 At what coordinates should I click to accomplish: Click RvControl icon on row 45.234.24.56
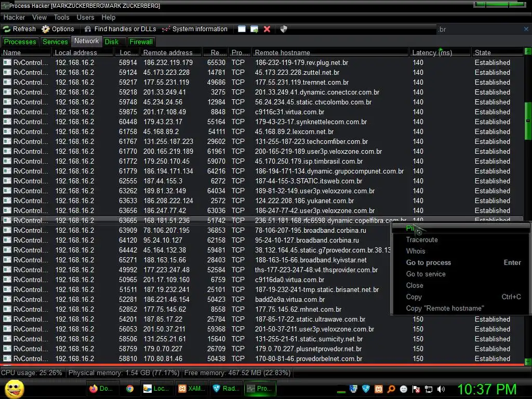(7, 102)
